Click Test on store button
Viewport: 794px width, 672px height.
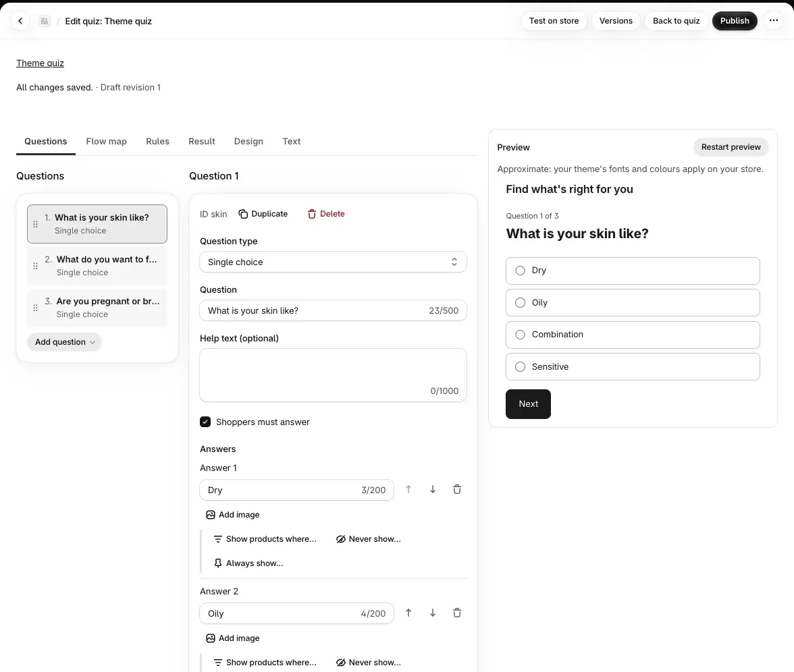(x=554, y=21)
